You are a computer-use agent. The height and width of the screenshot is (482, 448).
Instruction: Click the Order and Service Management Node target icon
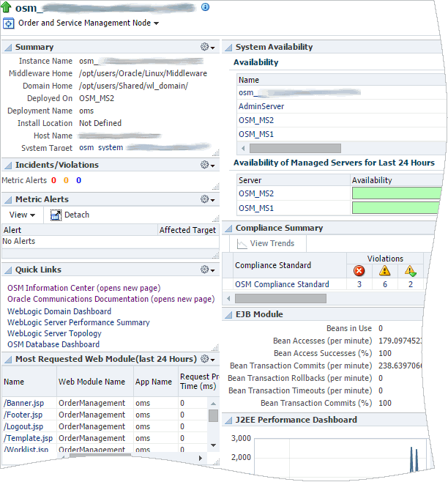[8, 23]
